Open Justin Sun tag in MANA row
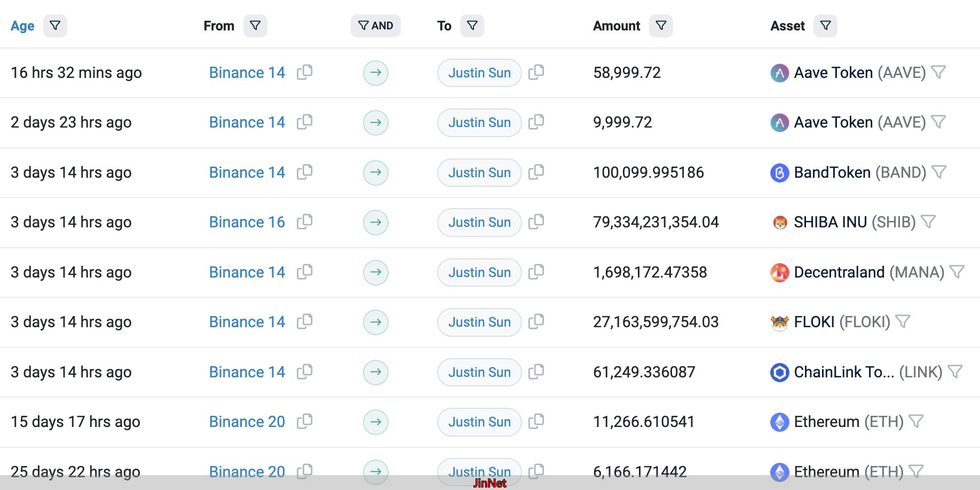Viewport: 980px width, 490px height. [479, 272]
